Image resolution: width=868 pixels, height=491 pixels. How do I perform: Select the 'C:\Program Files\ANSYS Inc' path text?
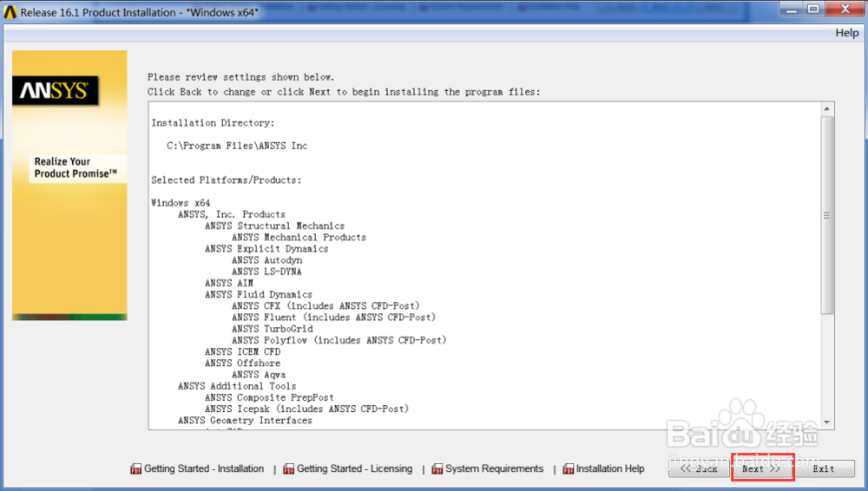point(237,146)
